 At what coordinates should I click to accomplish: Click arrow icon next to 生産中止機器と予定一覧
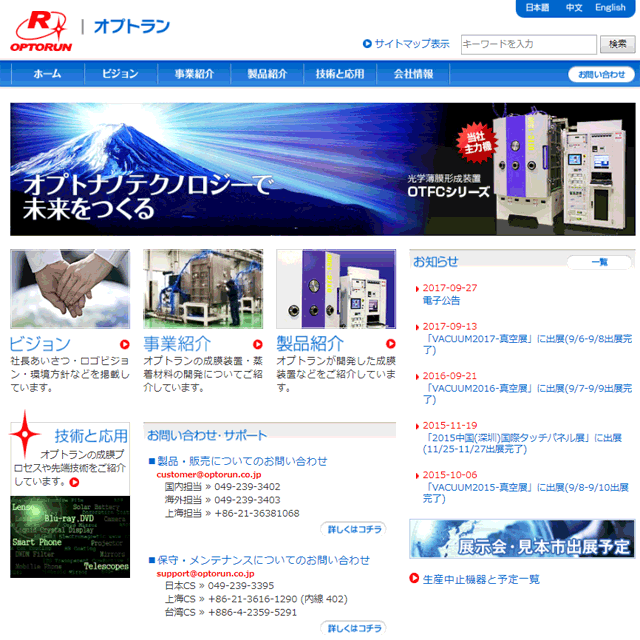(415, 579)
